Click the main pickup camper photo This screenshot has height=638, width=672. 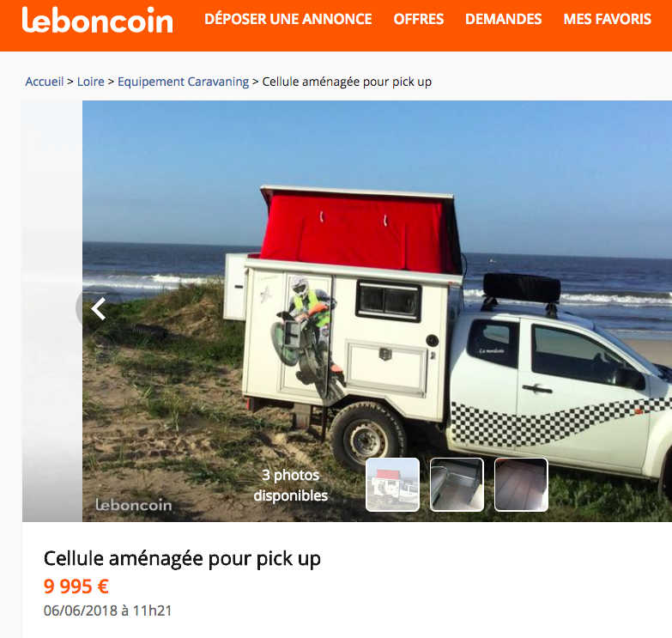(377, 311)
